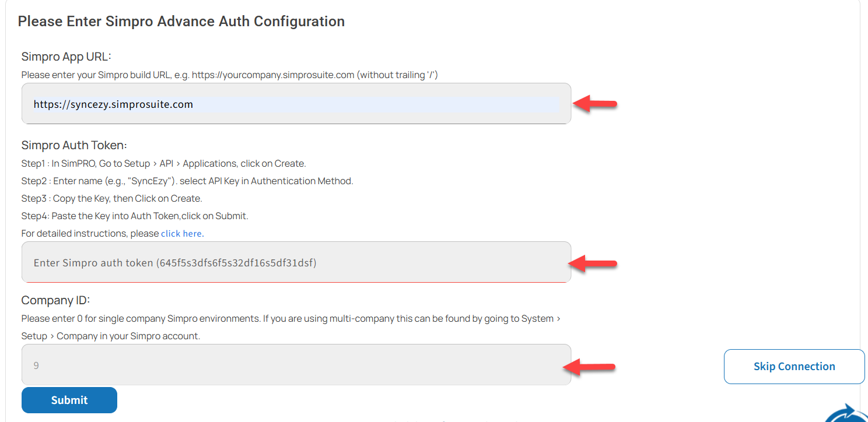Open the detailed instructions 'click here' link
This screenshot has height=422, width=868.
coord(181,233)
